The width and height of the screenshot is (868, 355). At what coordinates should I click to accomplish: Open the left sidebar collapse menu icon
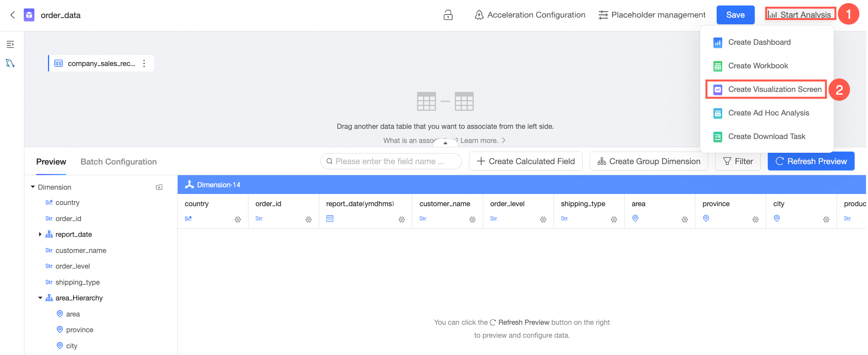[x=10, y=44]
